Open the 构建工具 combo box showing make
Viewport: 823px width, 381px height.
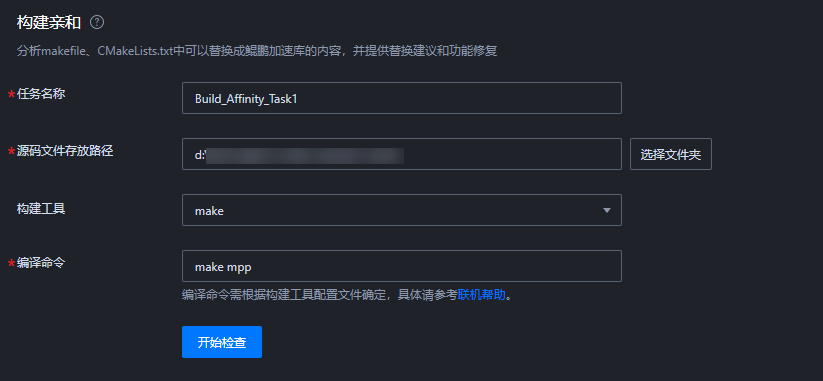[x=402, y=210]
